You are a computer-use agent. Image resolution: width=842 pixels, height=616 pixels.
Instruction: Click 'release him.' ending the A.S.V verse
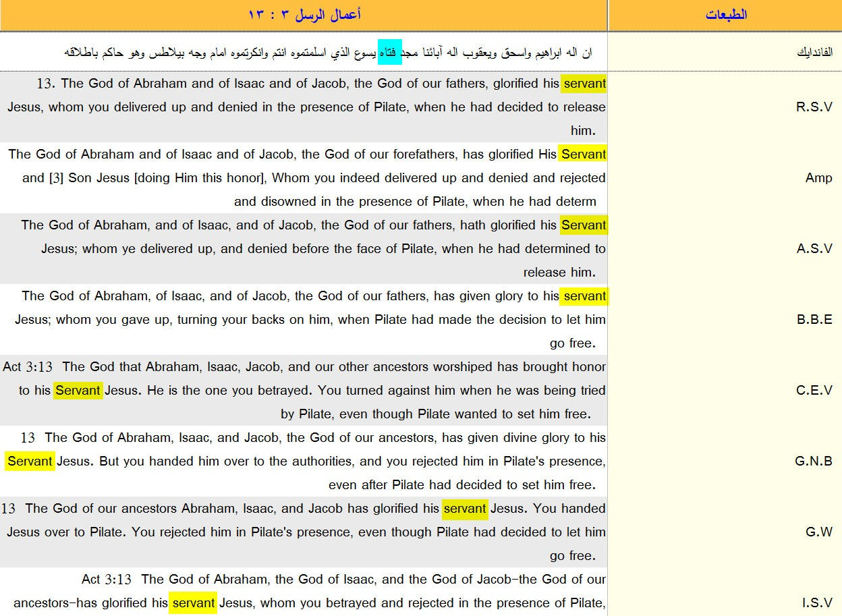tap(559, 273)
